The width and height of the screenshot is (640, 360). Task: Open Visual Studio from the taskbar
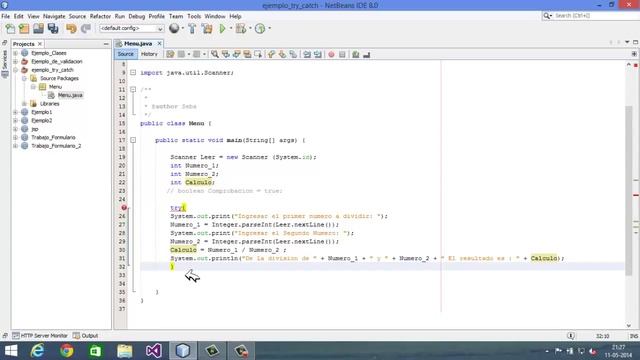(154, 351)
